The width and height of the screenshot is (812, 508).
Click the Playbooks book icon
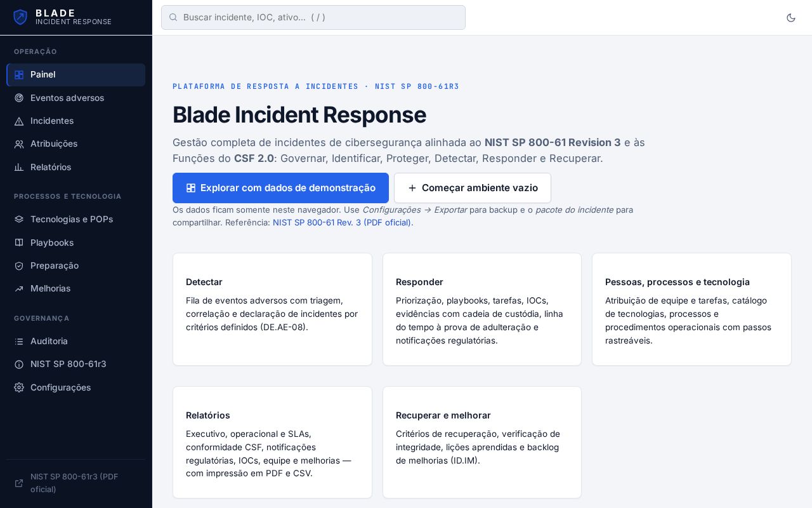pyautogui.click(x=19, y=243)
